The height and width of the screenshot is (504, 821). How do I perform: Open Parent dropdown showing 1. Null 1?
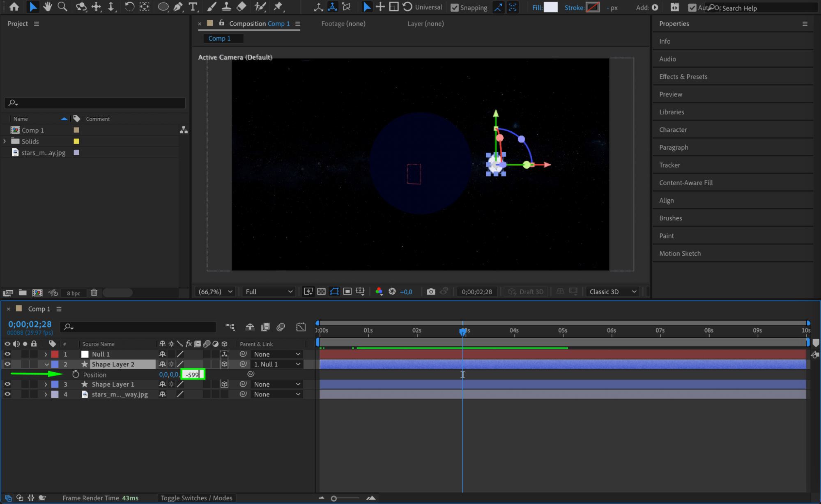pyautogui.click(x=277, y=364)
